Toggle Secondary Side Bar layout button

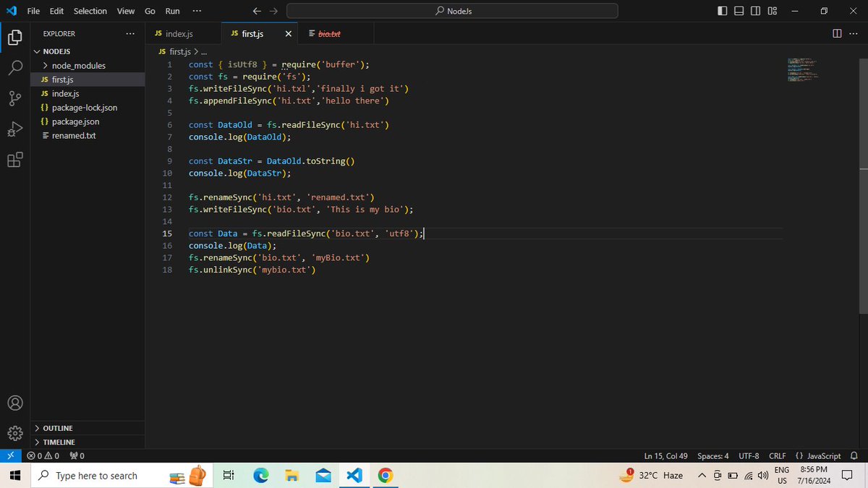coord(755,11)
